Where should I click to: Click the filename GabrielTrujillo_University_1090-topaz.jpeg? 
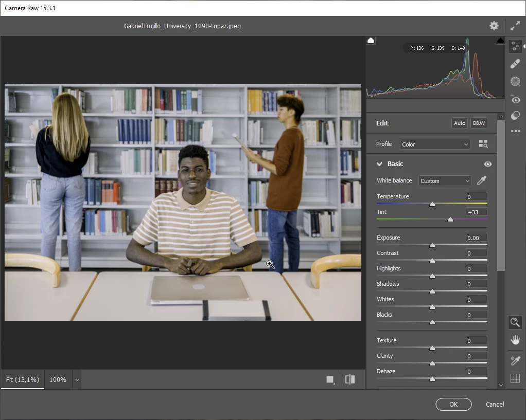[x=182, y=26]
